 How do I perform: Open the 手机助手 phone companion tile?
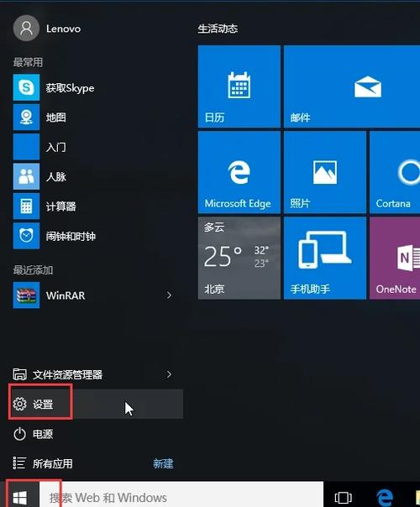[325, 258]
